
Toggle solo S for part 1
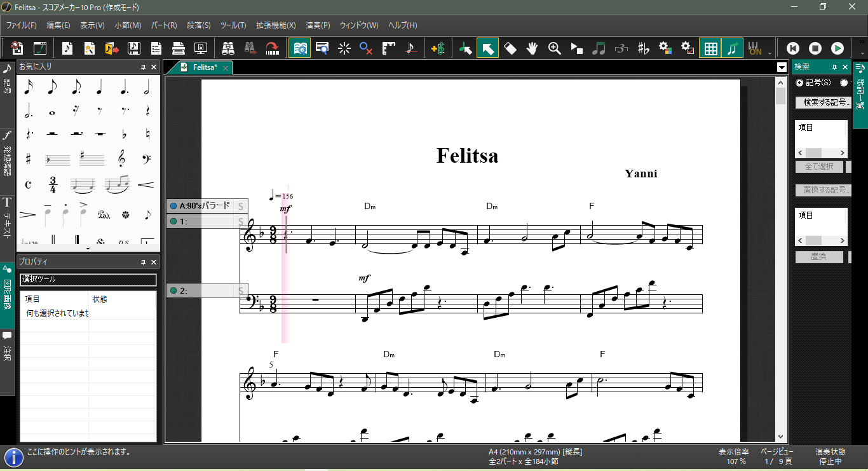point(241,222)
